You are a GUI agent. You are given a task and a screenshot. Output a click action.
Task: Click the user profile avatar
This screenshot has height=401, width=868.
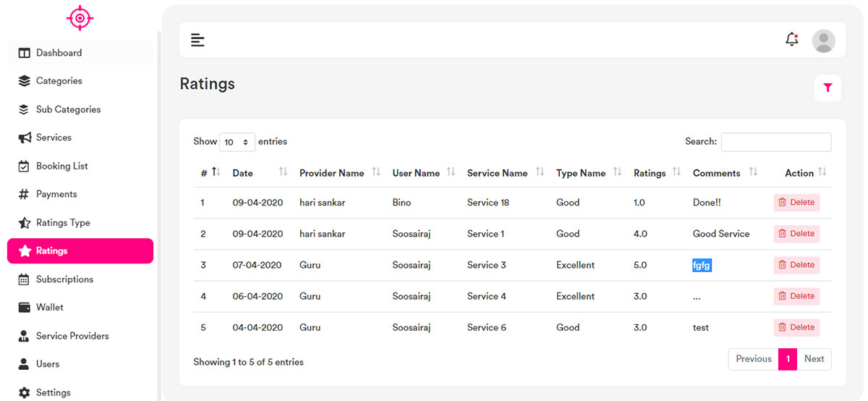point(823,41)
